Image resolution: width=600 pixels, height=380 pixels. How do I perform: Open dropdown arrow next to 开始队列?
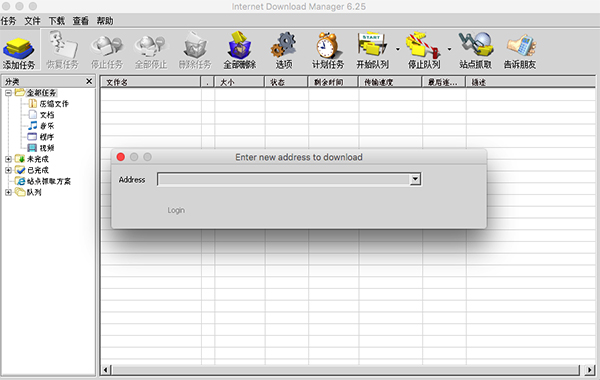[398, 49]
